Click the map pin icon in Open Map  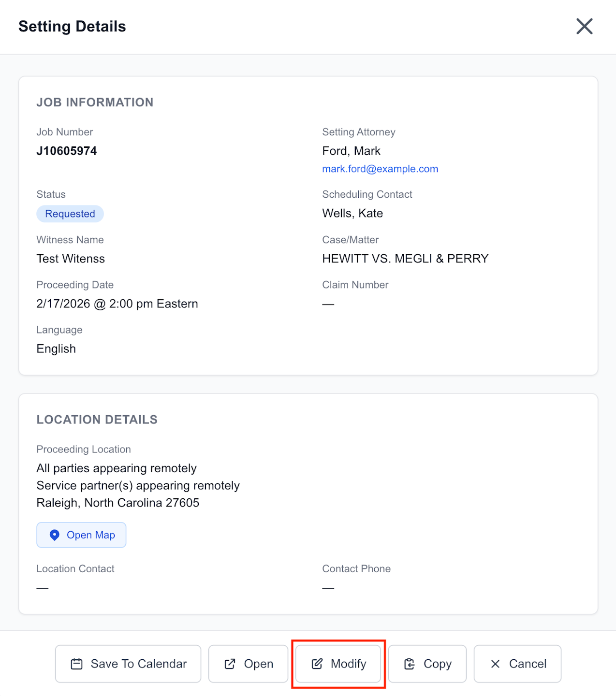pyautogui.click(x=55, y=535)
